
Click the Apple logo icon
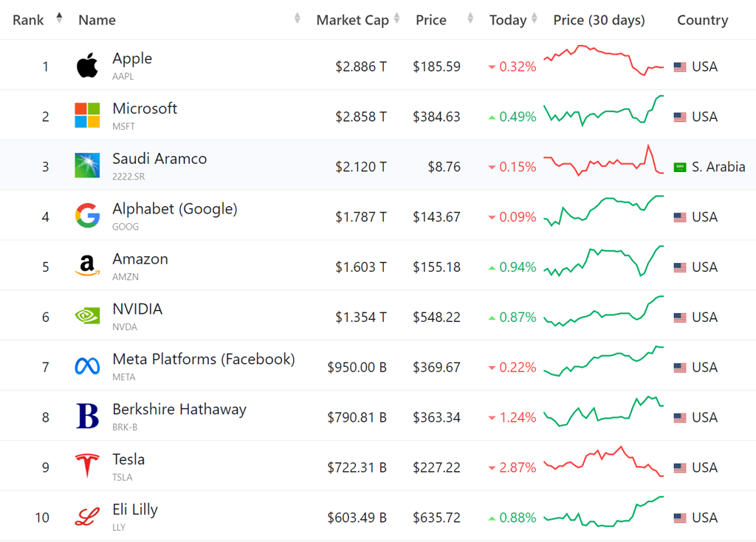87,66
